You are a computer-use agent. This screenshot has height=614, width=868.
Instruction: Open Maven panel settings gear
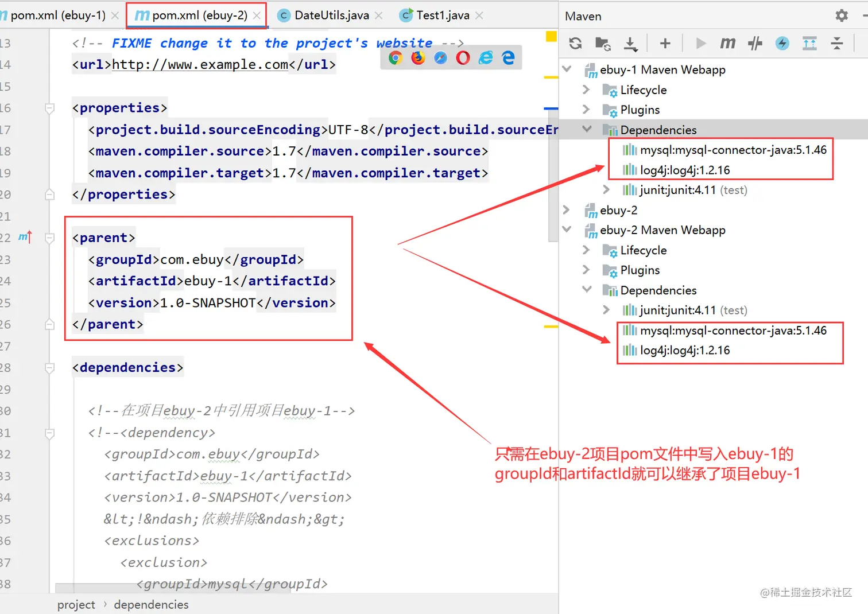[x=842, y=15]
